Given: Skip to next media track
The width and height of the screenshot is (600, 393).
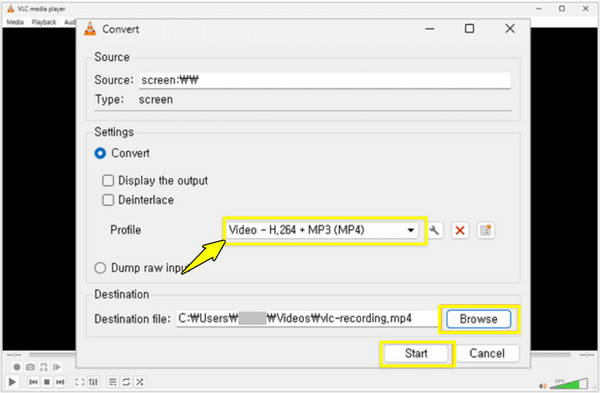Looking at the screenshot, I should (x=60, y=382).
